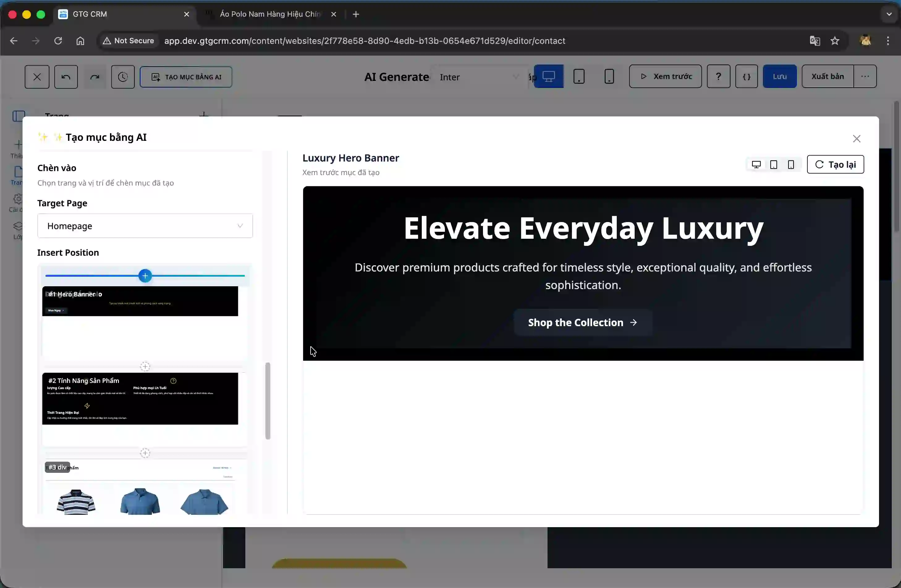Click the Google Translate icon in address bar
The width and height of the screenshot is (901, 588).
click(815, 41)
